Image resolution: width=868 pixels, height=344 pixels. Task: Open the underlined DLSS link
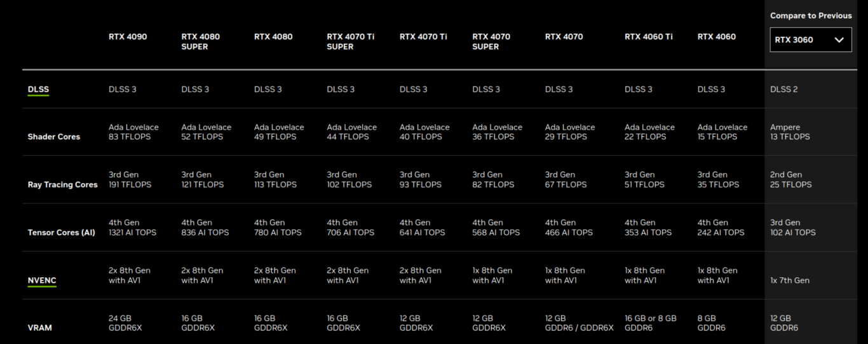(38, 90)
